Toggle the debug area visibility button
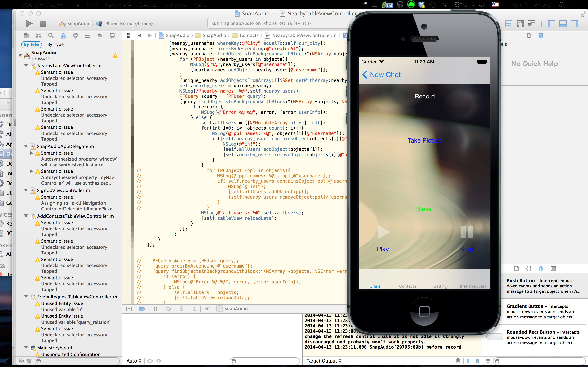 (x=563, y=23)
